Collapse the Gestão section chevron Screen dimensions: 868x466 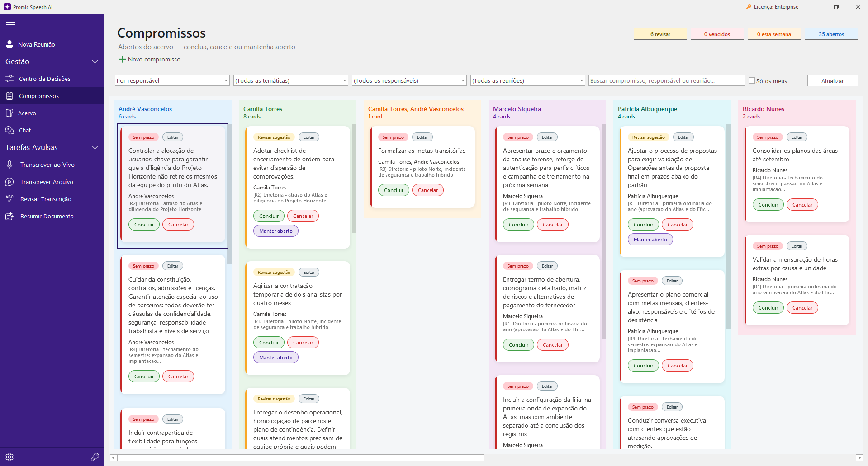click(x=95, y=61)
